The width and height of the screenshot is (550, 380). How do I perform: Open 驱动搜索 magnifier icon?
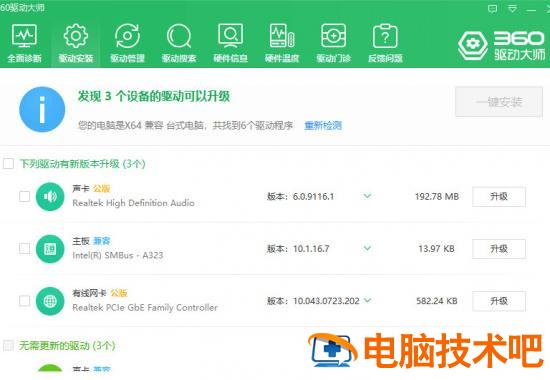[179, 36]
